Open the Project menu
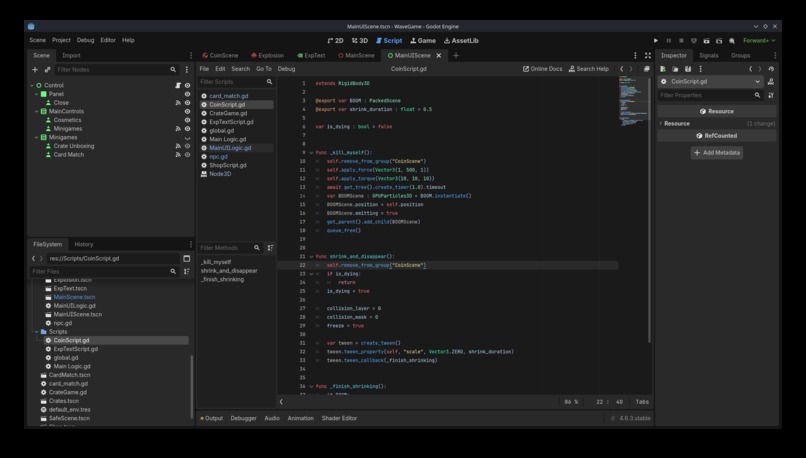 61,40
